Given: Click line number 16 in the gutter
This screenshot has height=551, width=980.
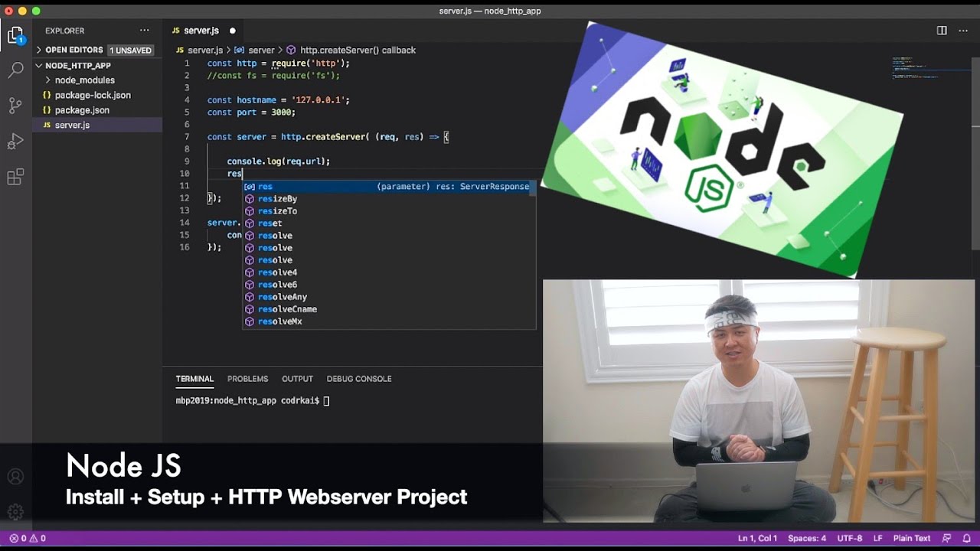Looking at the screenshot, I should pos(185,247).
